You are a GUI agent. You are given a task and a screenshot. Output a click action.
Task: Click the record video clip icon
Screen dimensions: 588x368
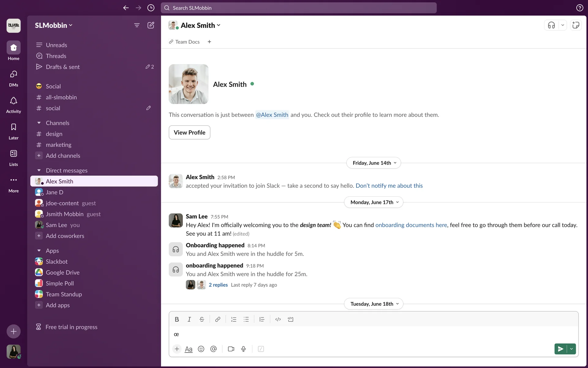pyautogui.click(x=231, y=349)
